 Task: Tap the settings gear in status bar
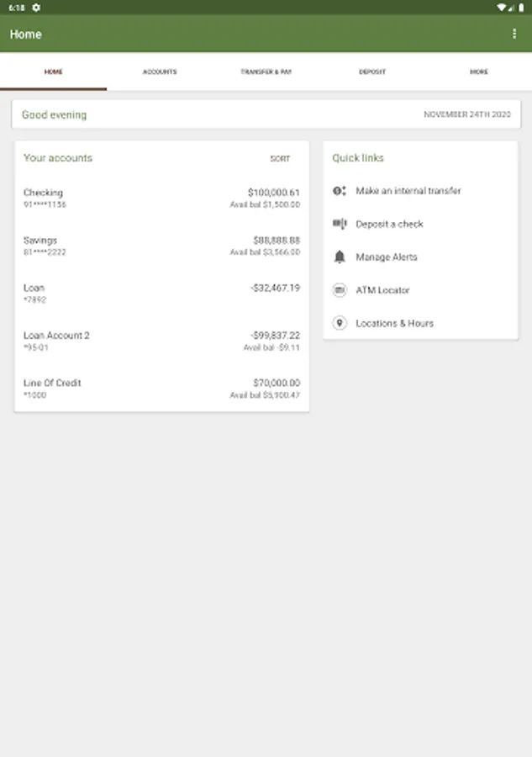(36, 8)
